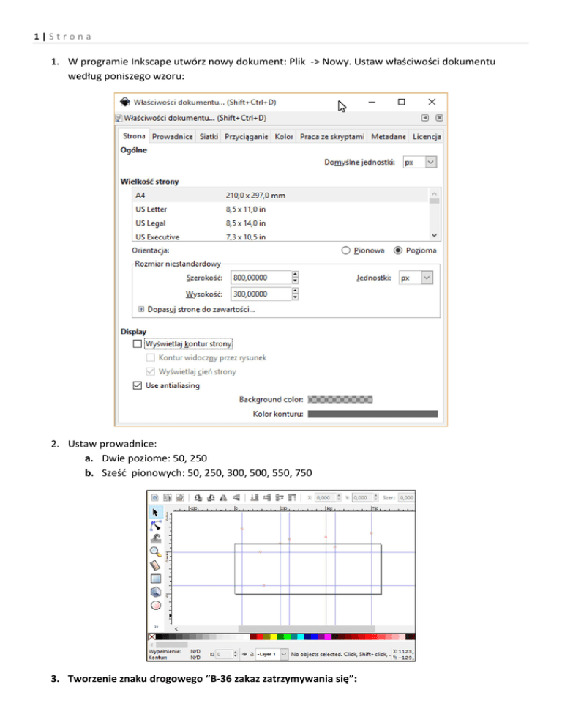Enable Wyświetlaj kontur strony checkbox
Screen dimensions: 562x728
point(138,343)
